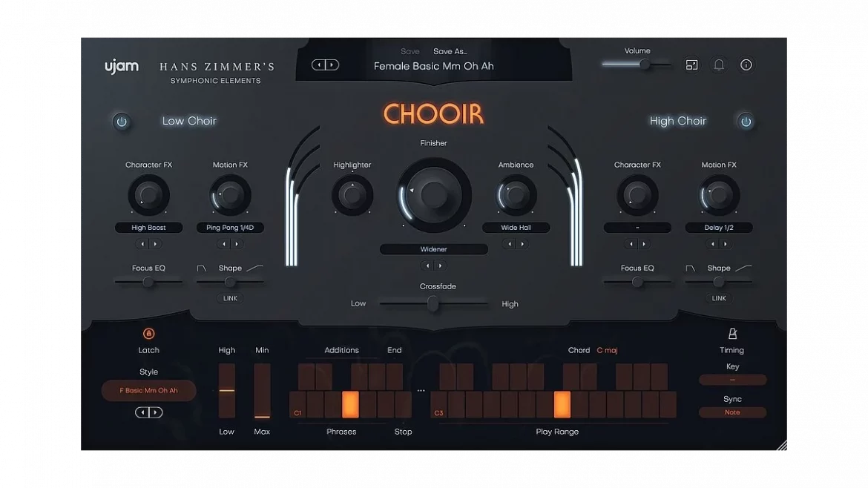Power on the High Choir
Viewport: 868px width, 488px height.
point(746,121)
